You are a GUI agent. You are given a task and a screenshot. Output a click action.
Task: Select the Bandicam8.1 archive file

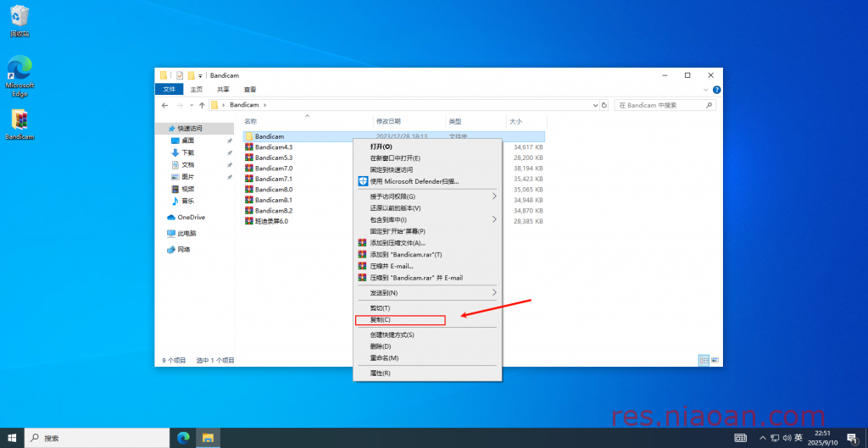(274, 200)
